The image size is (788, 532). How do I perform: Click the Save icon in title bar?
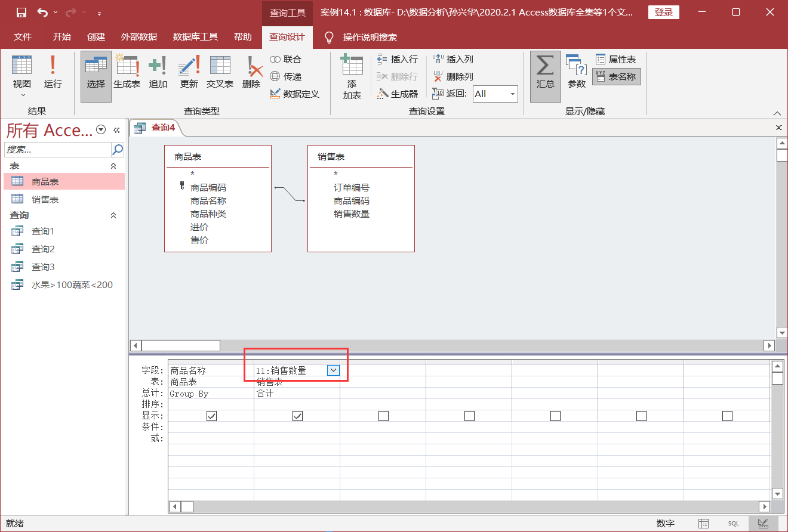point(21,13)
